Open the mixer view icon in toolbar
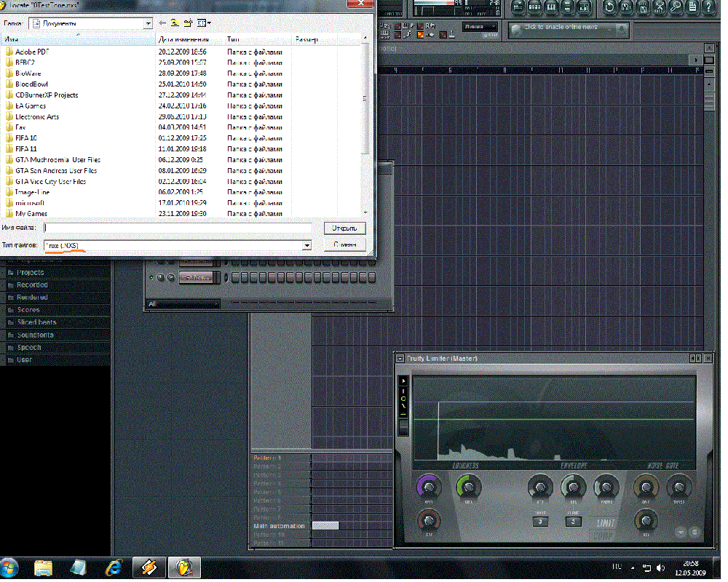728x582 pixels. pos(585,7)
